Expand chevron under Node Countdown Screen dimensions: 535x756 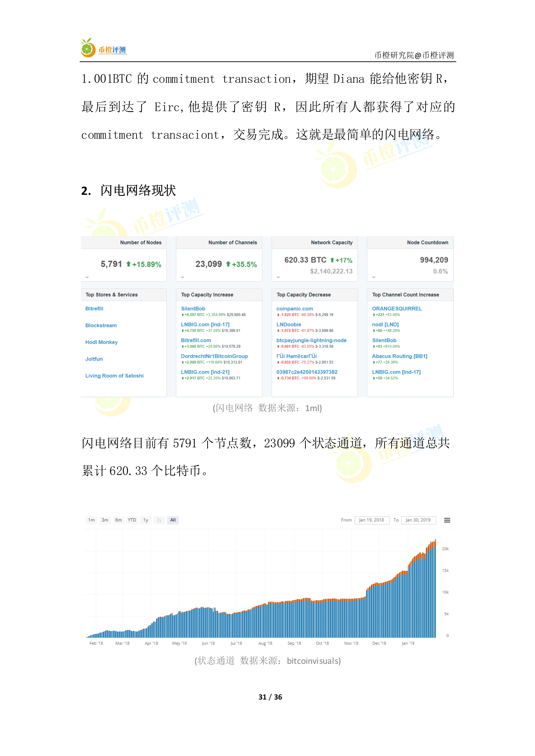(x=374, y=277)
